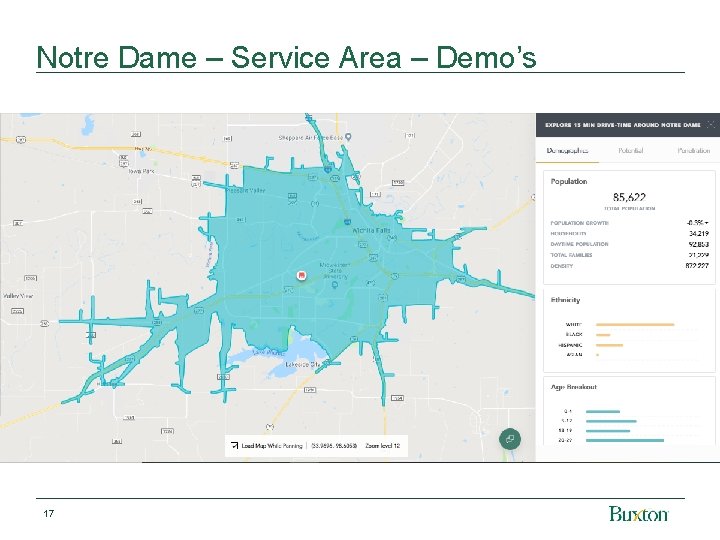Screen dimensions: 720x540
Task: Open the third tab after Potential
Action: click(693, 150)
